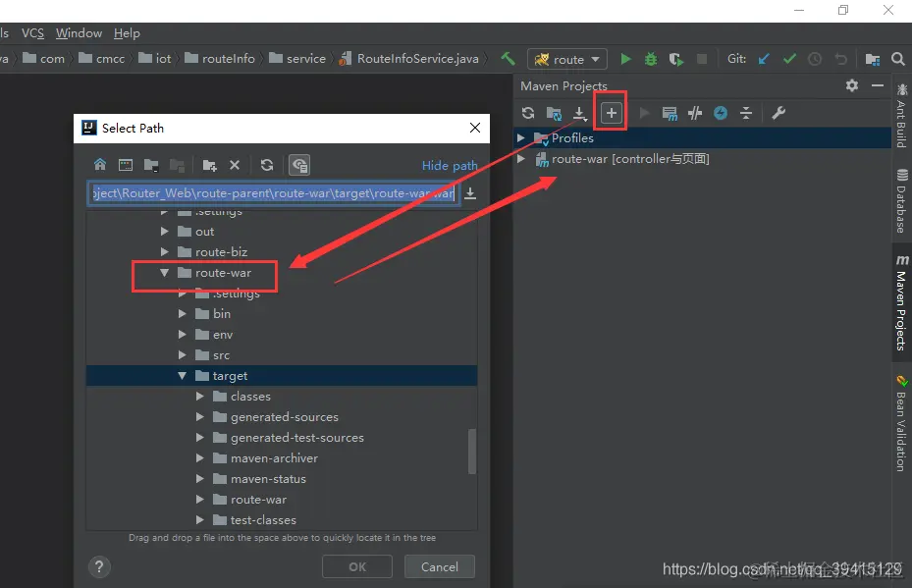Click the Build project hammer icon
The height and width of the screenshot is (588, 912).
[x=508, y=58]
